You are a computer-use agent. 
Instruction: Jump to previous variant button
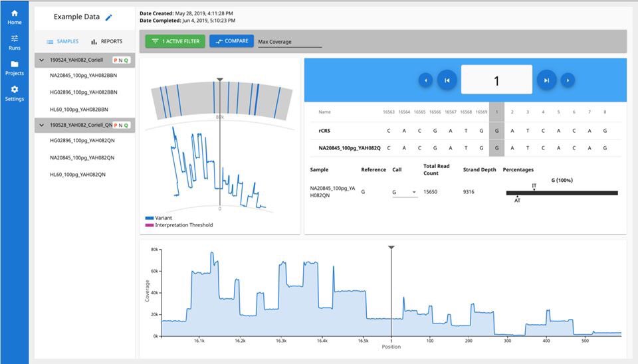point(447,80)
